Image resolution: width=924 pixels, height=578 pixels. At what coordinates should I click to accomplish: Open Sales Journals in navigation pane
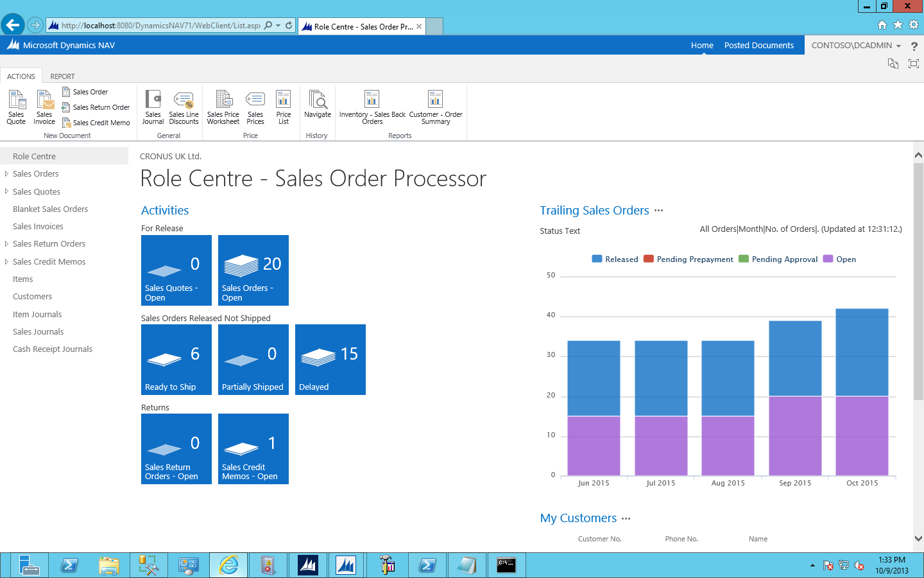(38, 331)
